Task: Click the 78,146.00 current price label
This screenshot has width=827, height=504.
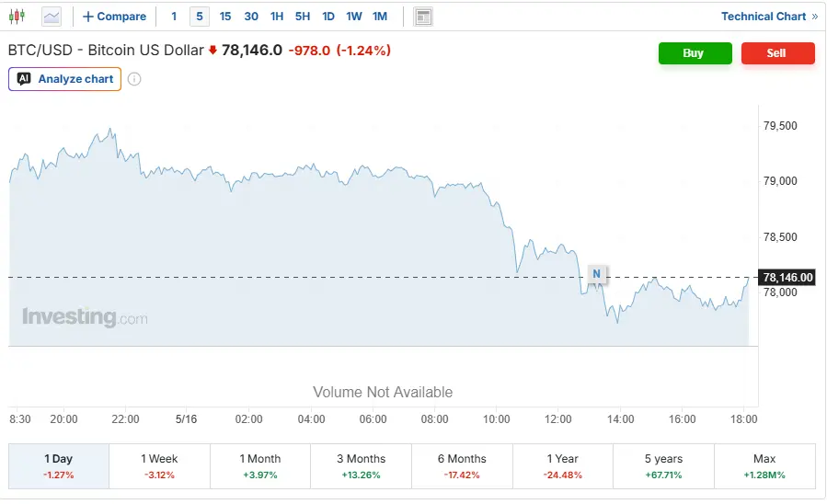Action: click(787, 278)
